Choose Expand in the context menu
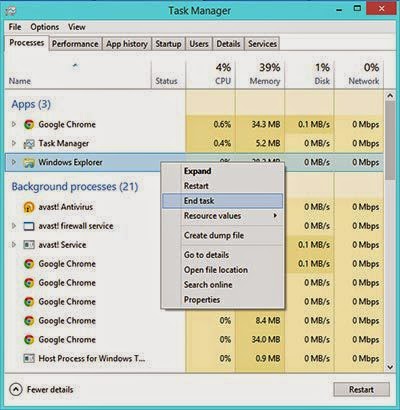The height and width of the screenshot is (410, 400). coord(223,171)
